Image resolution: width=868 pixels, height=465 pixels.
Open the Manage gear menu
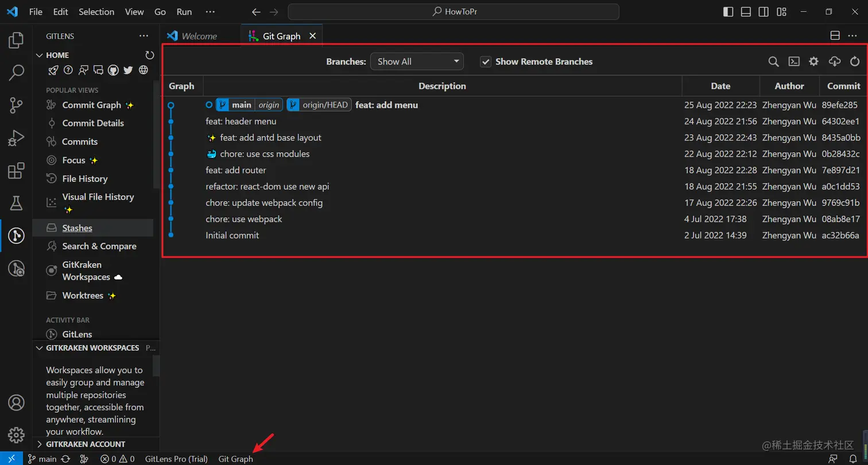pyautogui.click(x=16, y=435)
